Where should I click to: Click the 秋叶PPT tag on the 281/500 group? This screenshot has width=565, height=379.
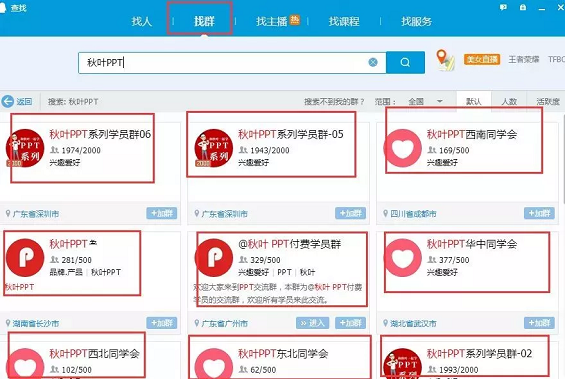(106, 272)
